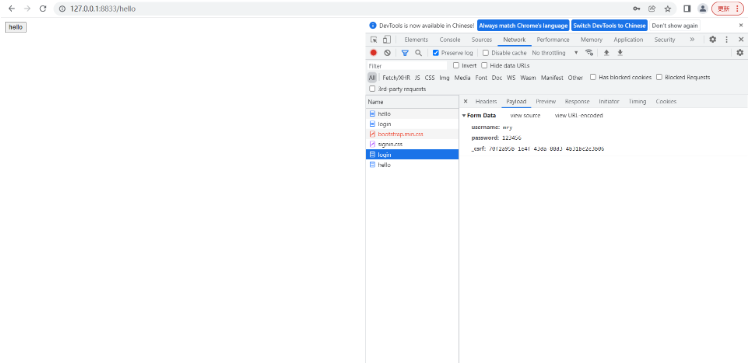Open network search magnifier

pyautogui.click(x=418, y=53)
